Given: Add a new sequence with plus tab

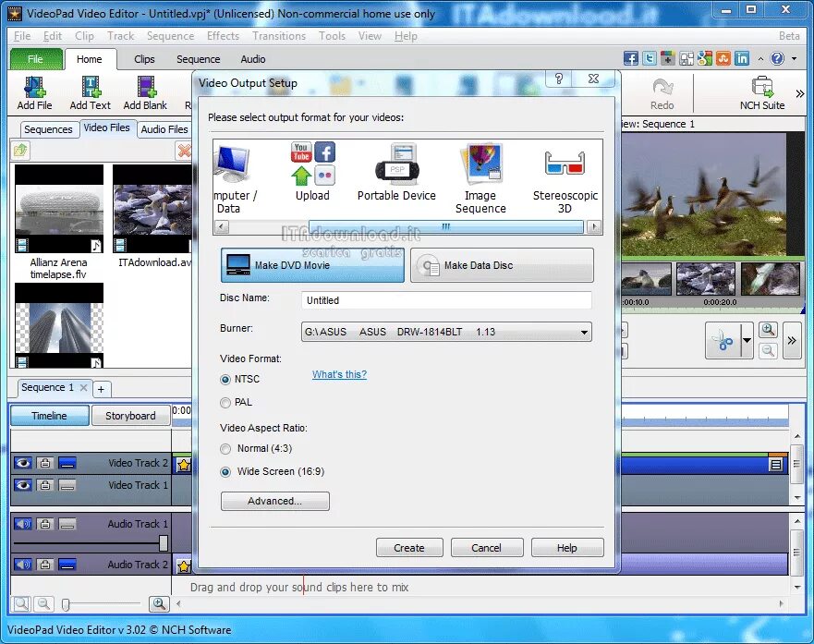Looking at the screenshot, I should [102, 389].
